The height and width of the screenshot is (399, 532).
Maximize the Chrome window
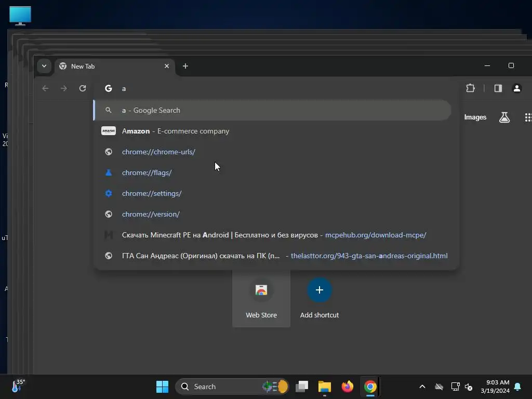point(511,65)
